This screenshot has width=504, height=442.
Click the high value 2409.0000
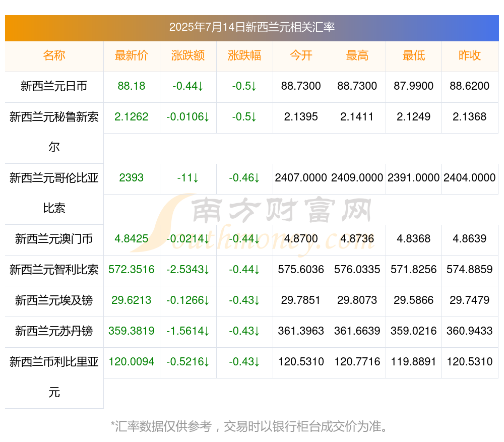tap(357, 178)
